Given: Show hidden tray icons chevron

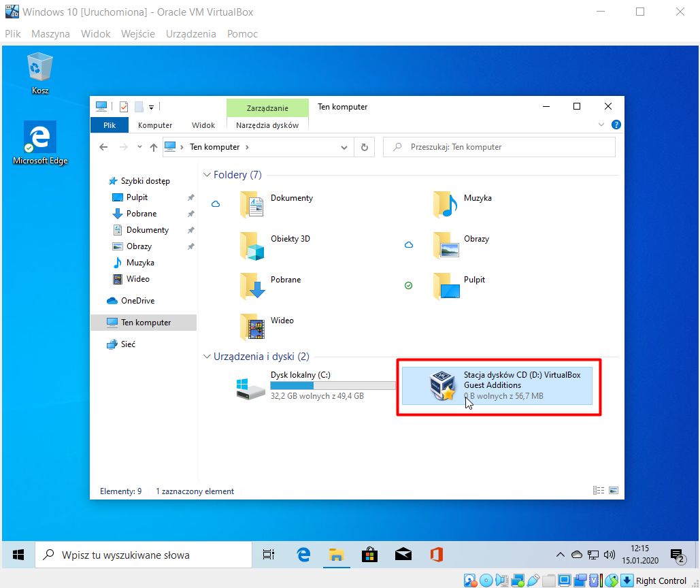Looking at the screenshot, I should click(x=561, y=555).
